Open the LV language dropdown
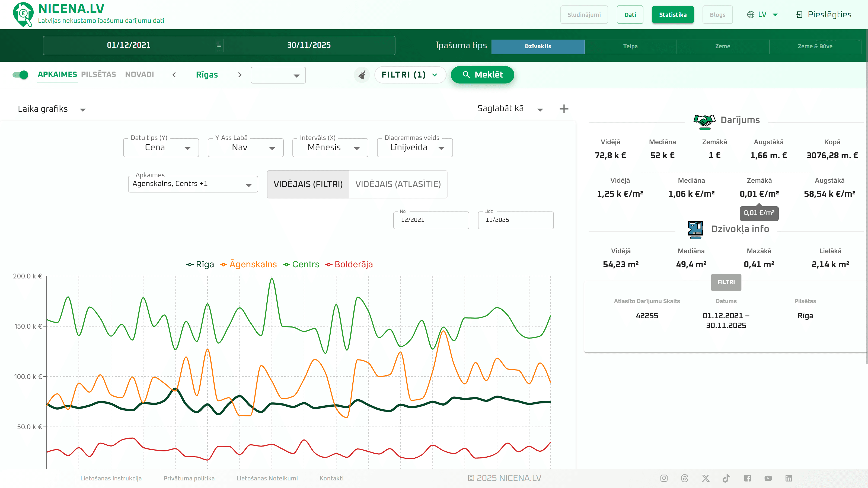The image size is (868, 488). click(762, 15)
